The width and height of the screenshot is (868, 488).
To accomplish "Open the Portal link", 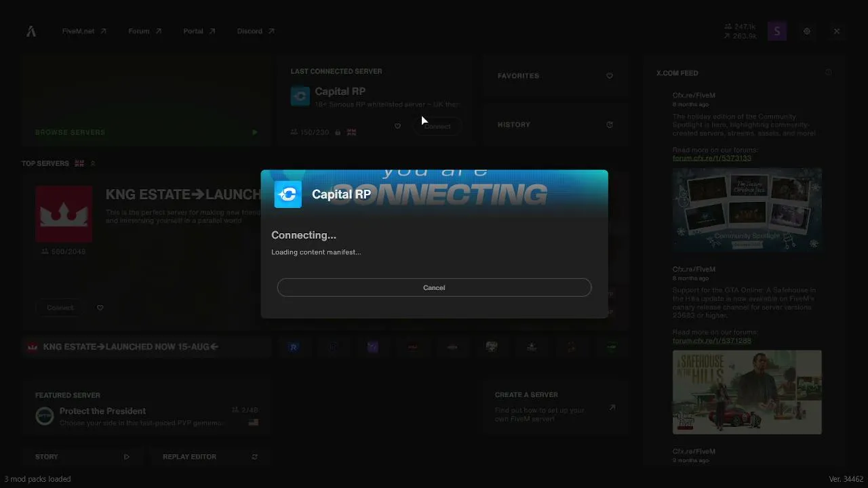I will [x=199, y=31].
